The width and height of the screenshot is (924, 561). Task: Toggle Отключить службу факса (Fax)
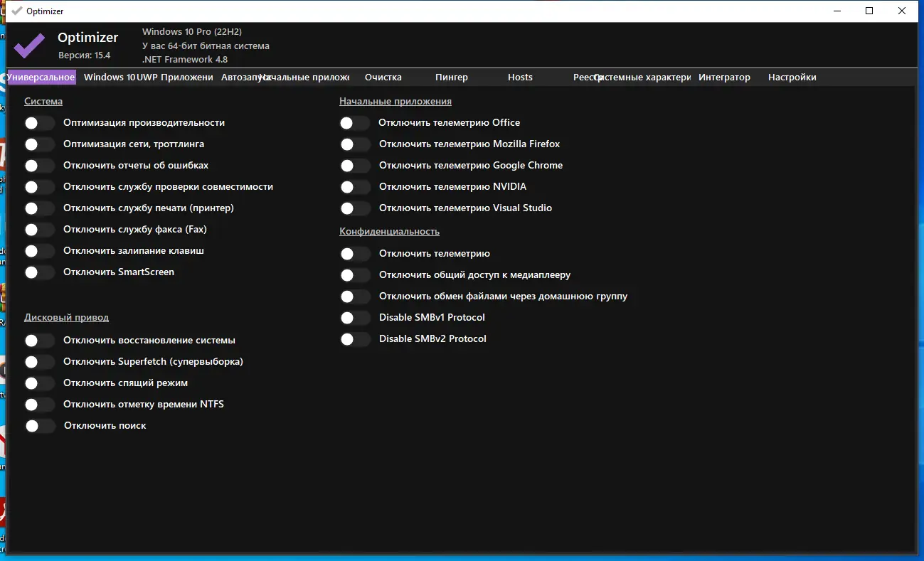click(x=39, y=230)
